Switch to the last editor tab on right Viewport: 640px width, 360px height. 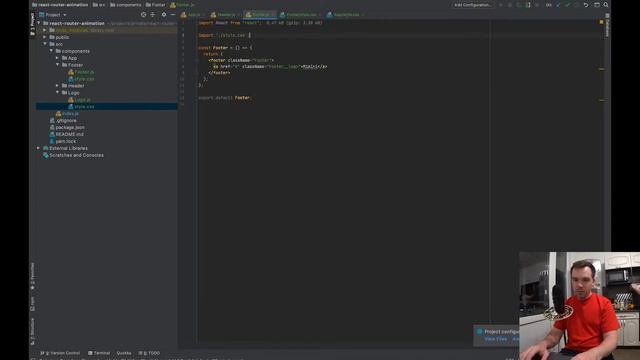[345, 15]
